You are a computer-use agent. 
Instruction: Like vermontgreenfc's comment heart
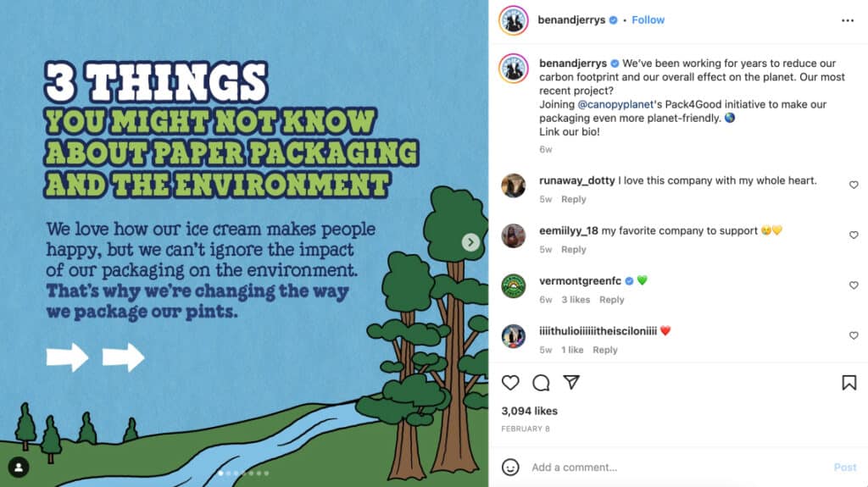coord(854,285)
